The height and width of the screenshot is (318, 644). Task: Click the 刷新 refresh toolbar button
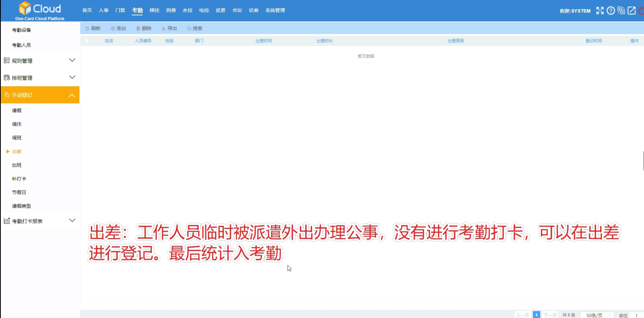click(x=93, y=28)
